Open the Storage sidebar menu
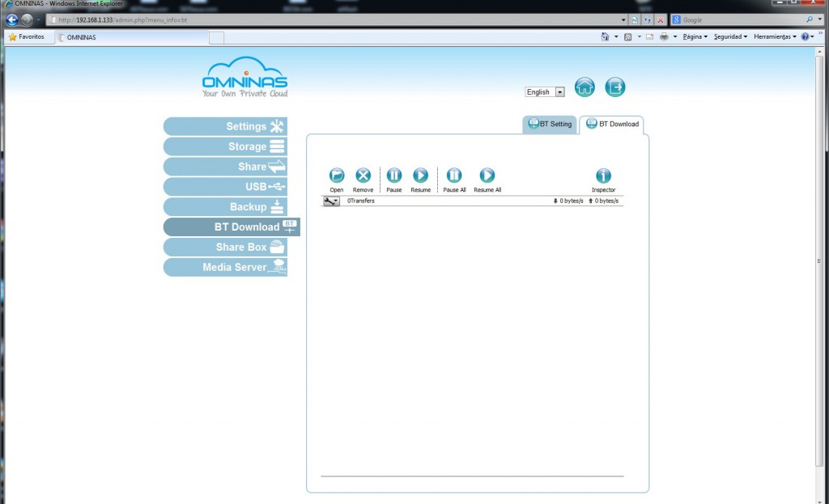829x504 pixels. [x=225, y=146]
